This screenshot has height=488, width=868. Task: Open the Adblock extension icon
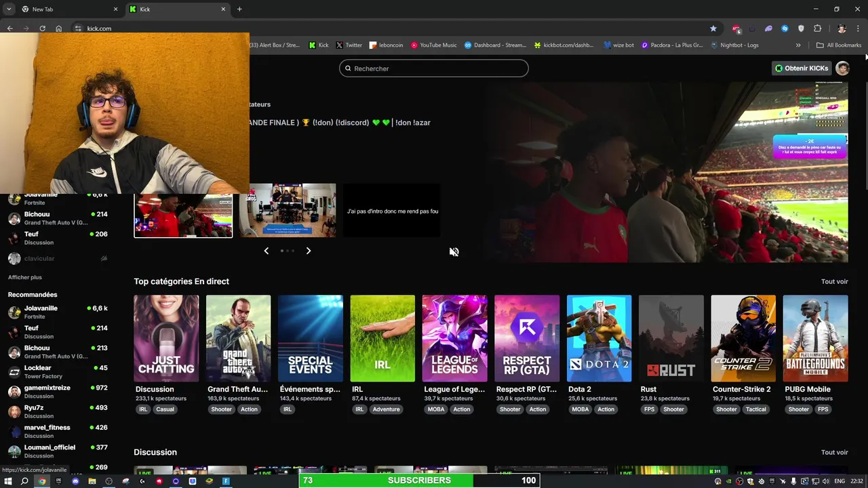pos(736,28)
